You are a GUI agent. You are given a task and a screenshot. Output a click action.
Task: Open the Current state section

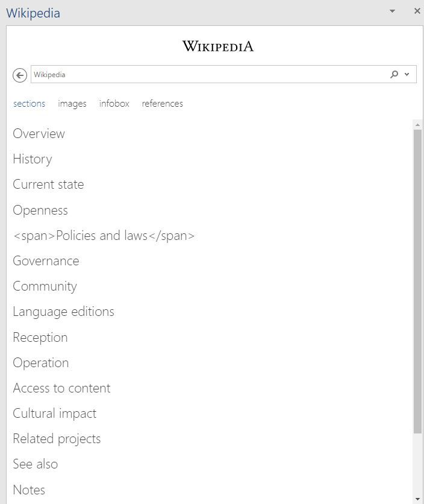pyautogui.click(x=48, y=184)
